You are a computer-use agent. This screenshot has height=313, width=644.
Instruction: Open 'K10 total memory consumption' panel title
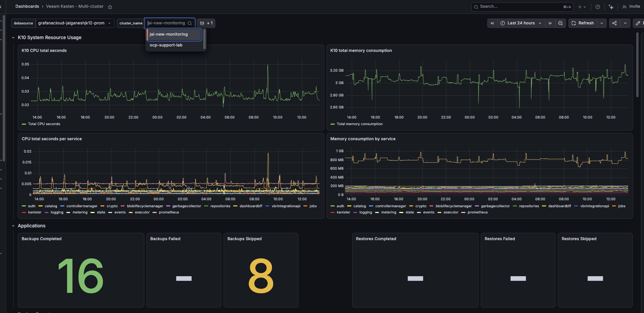(361, 50)
